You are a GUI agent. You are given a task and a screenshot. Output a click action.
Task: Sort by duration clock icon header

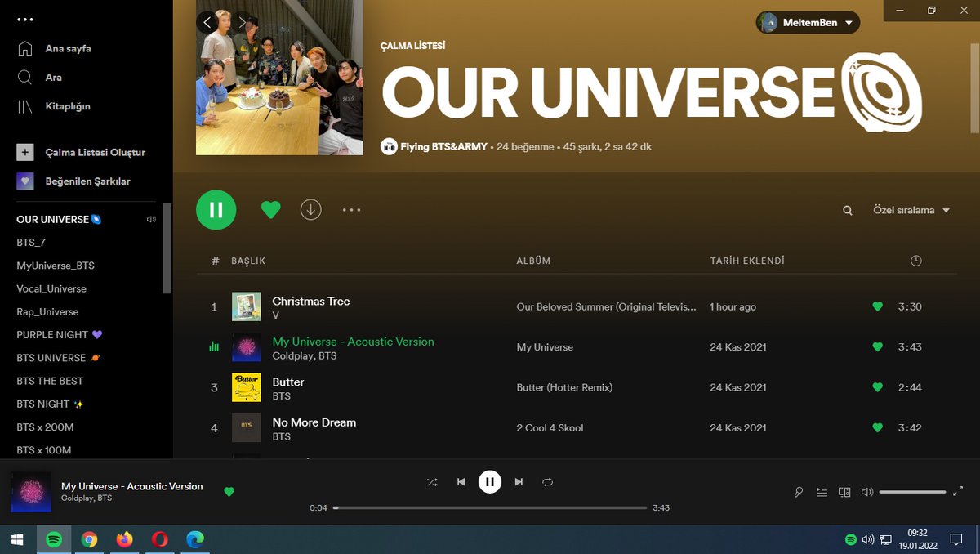click(x=916, y=261)
